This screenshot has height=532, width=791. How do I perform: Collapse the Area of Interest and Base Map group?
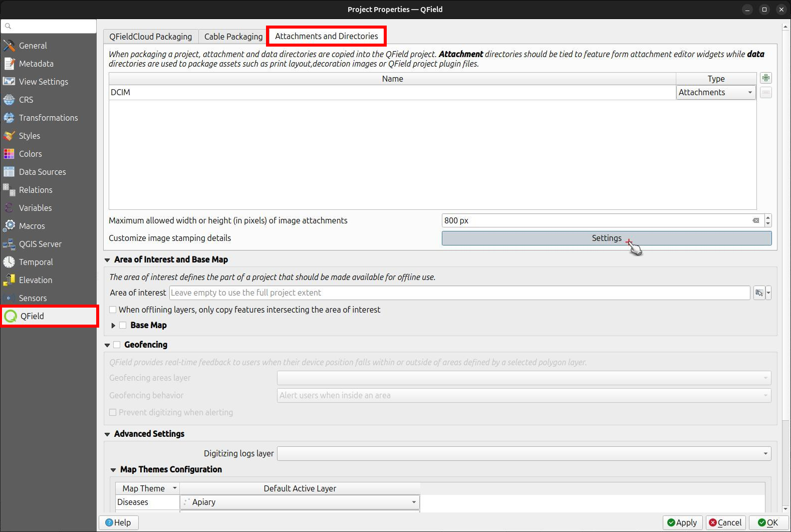(107, 260)
